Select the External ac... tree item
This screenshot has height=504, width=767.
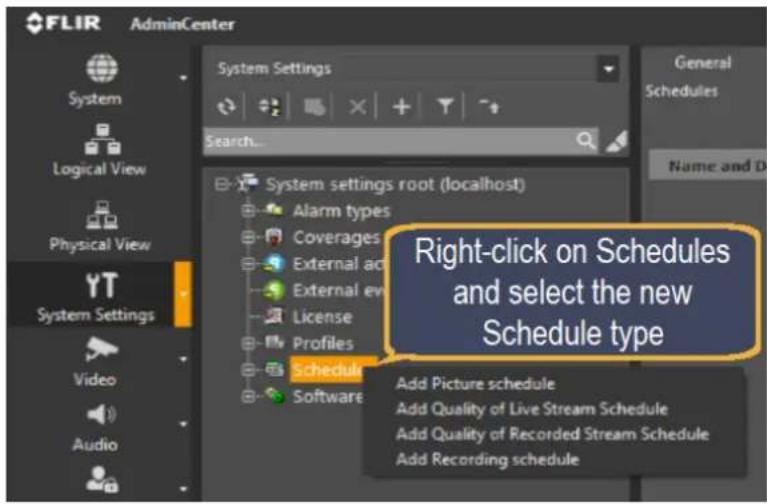(338, 264)
